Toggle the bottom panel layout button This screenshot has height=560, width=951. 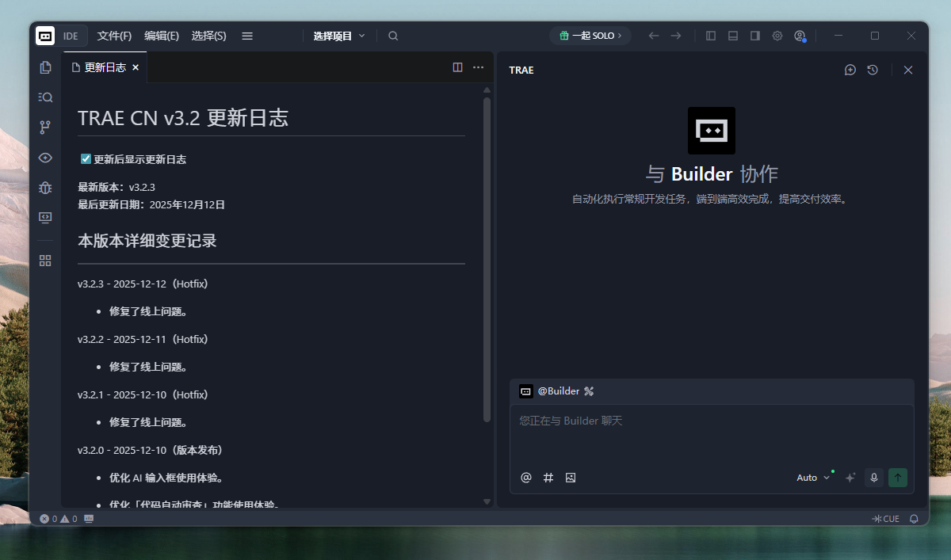(x=733, y=36)
